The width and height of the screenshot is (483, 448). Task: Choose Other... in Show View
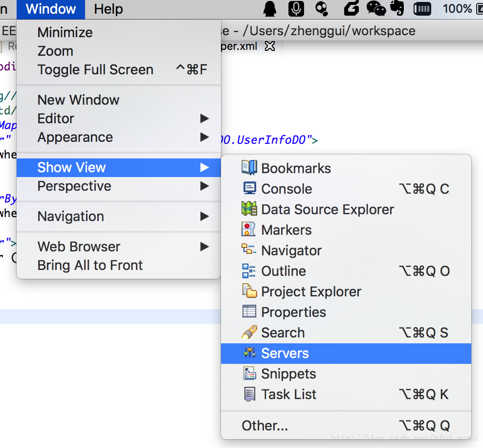tap(264, 426)
